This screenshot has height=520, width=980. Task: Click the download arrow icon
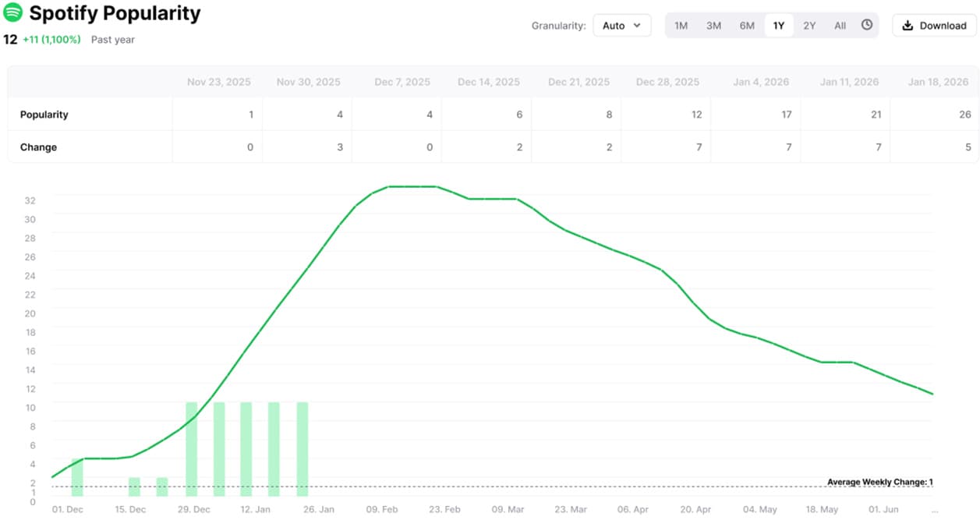[x=907, y=26]
